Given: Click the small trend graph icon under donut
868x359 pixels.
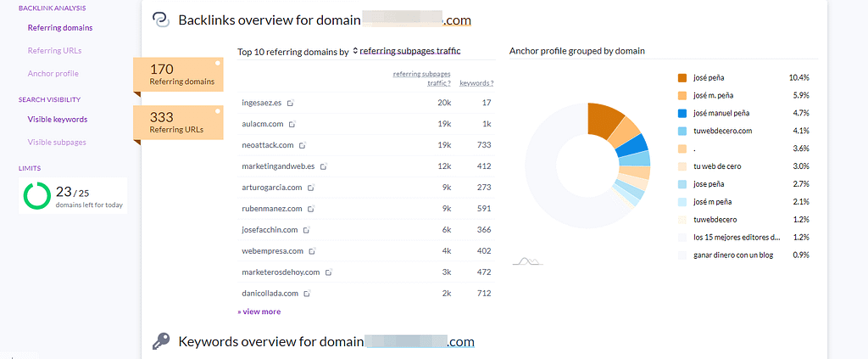Looking at the screenshot, I should [527, 261].
